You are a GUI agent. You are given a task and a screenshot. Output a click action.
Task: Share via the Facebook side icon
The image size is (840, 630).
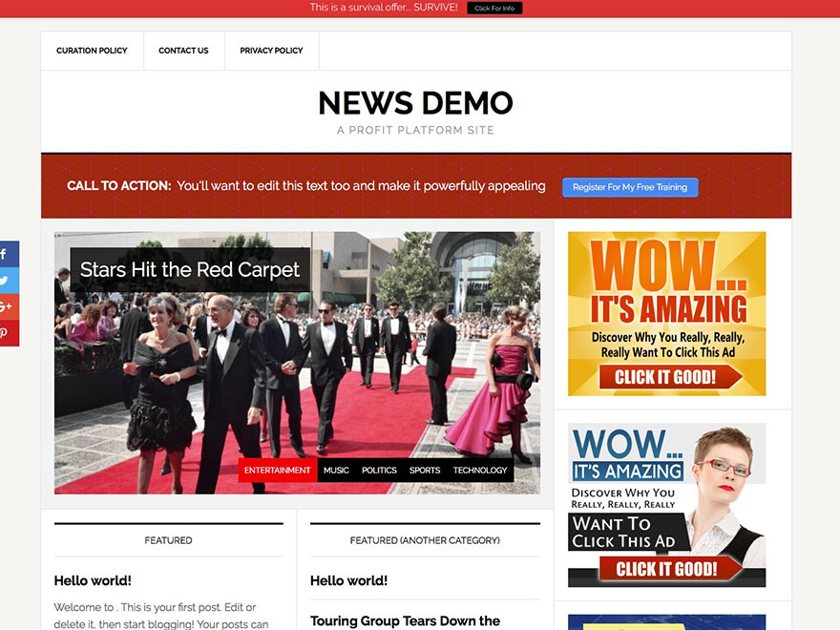(10, 254)
